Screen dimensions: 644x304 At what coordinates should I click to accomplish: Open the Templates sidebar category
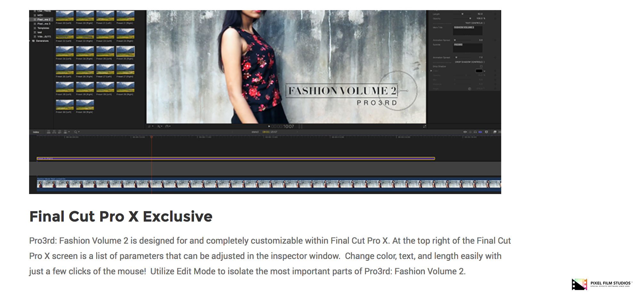(x=43, y=28)
